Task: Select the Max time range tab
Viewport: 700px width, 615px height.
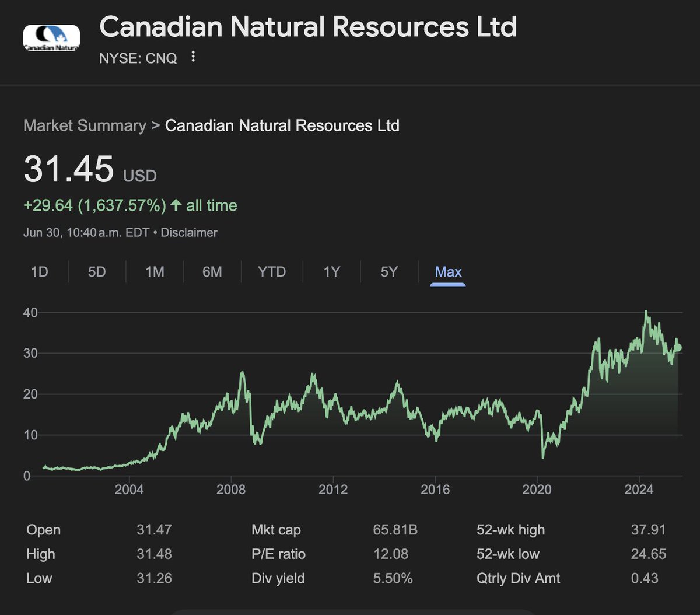Action: tap(448, 272)
